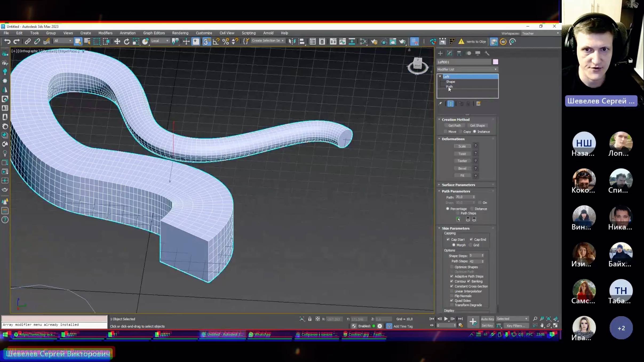Click the Redo arrow icon
The height and width of the screenshot is (362, 644).
point(17,41)
